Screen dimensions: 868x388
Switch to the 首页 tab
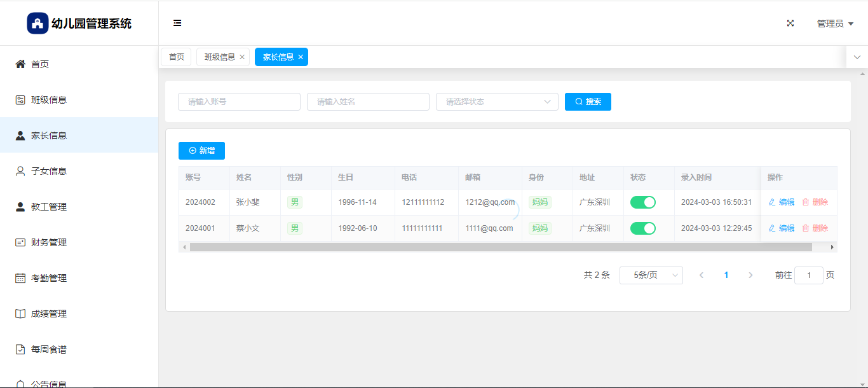pos(176,57)
